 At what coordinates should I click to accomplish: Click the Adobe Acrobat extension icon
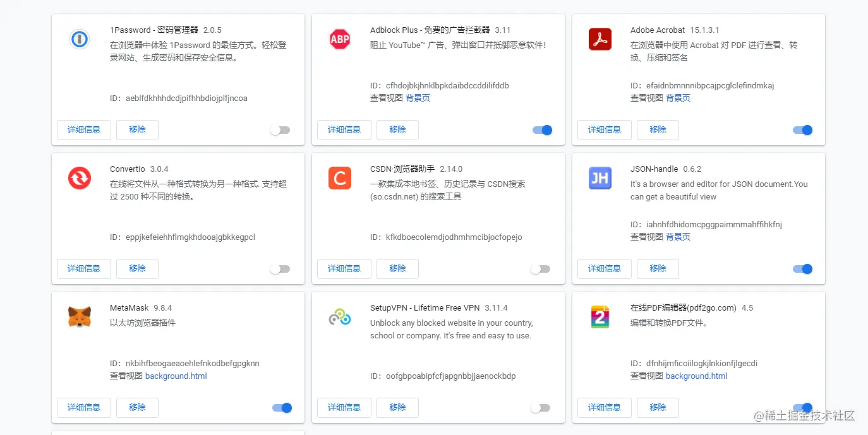pos(600,39)
